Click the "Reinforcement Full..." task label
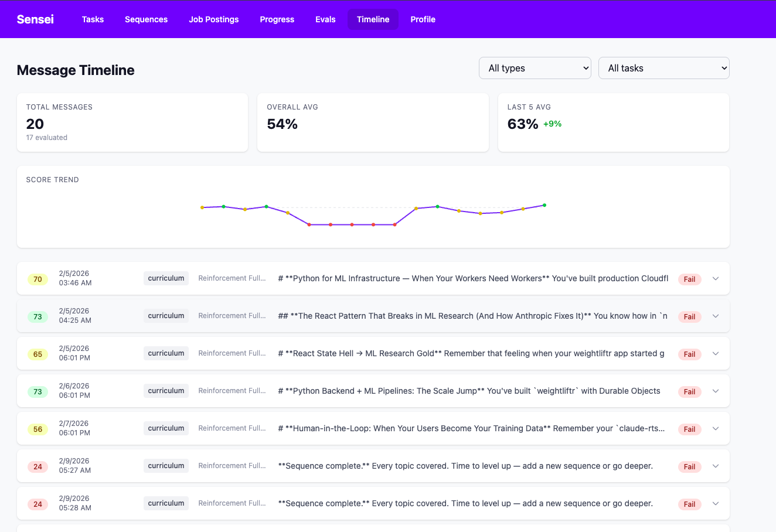This screenshot has width=776, height=532. tap(232, 278)
